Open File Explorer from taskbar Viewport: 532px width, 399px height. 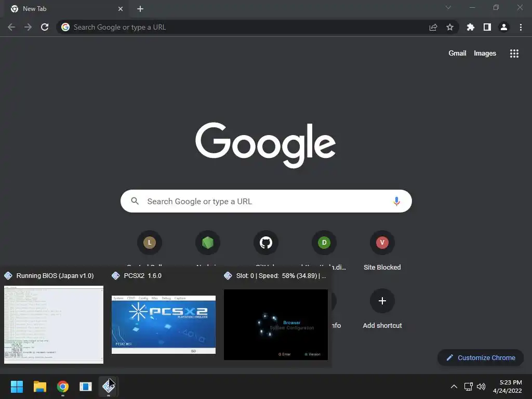pos(39,387)
